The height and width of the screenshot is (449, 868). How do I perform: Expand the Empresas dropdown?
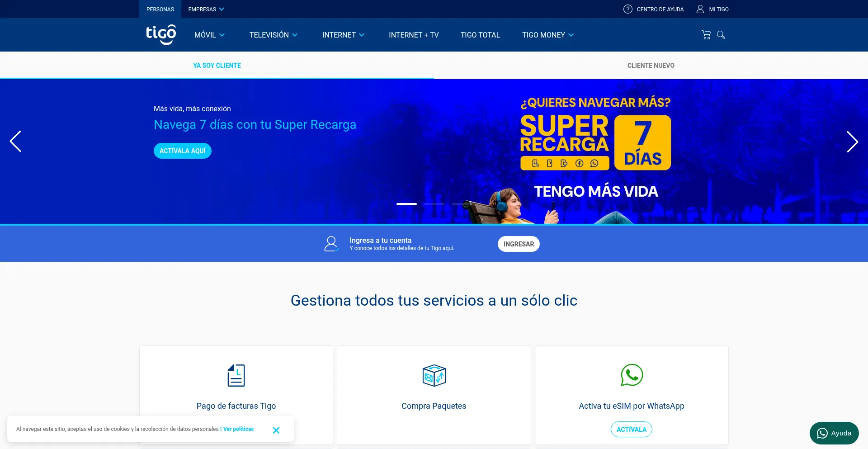pos(206,9)
